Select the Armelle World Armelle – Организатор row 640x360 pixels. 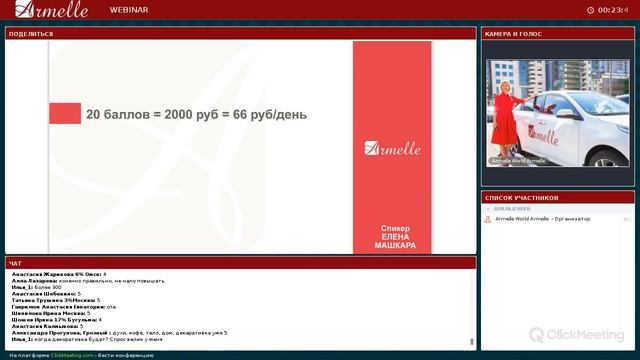[558, 219]
